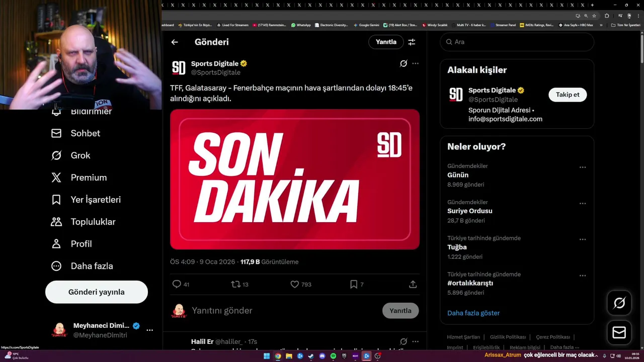Open Spotify from the taskbar
The width and height of the screenshot is (644, 362).
(333, 356)
